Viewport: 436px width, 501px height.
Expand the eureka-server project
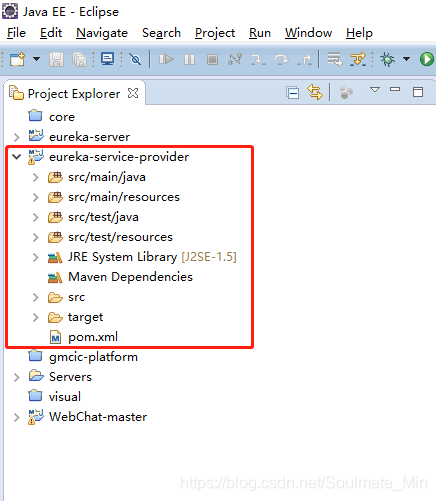[16, 137]
